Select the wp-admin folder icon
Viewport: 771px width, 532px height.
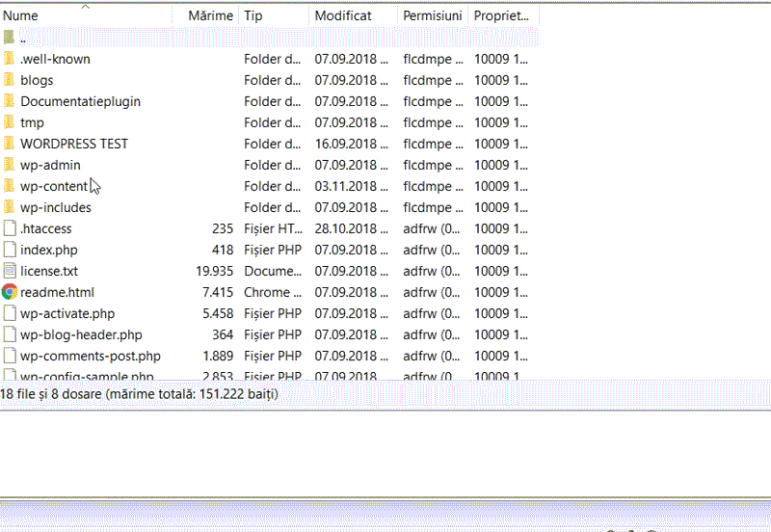pyautogui.click(x=10, y=165)
